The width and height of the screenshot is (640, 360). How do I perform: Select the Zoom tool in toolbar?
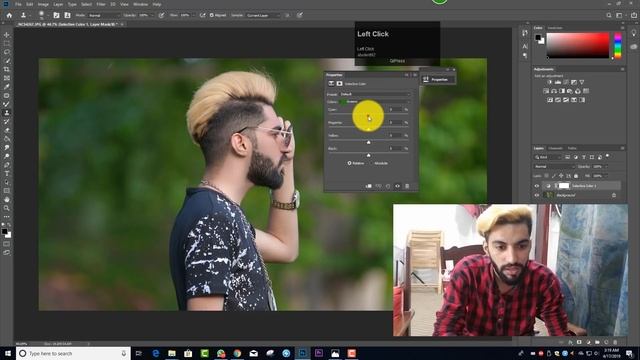(x=7, y=208)
